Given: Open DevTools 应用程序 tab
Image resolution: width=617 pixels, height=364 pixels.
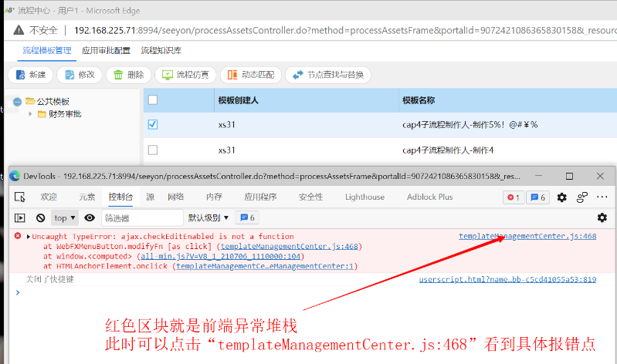Looking at the screenshot, I should (x=260, y=197).
